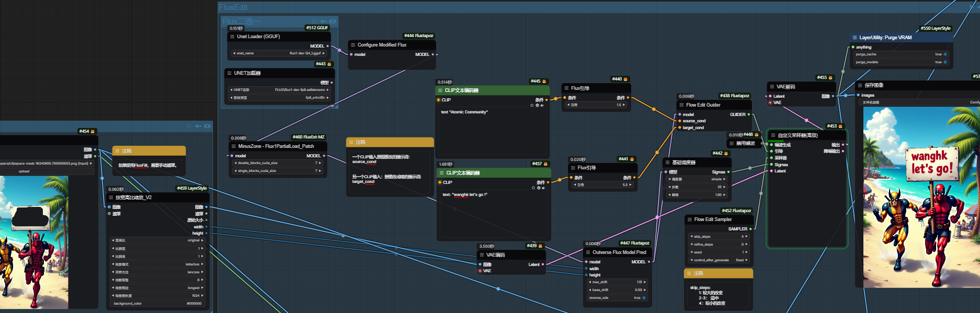Click the left group's play icon
Viewport: 980px width, 313px height.
click(x=189, y=126)
